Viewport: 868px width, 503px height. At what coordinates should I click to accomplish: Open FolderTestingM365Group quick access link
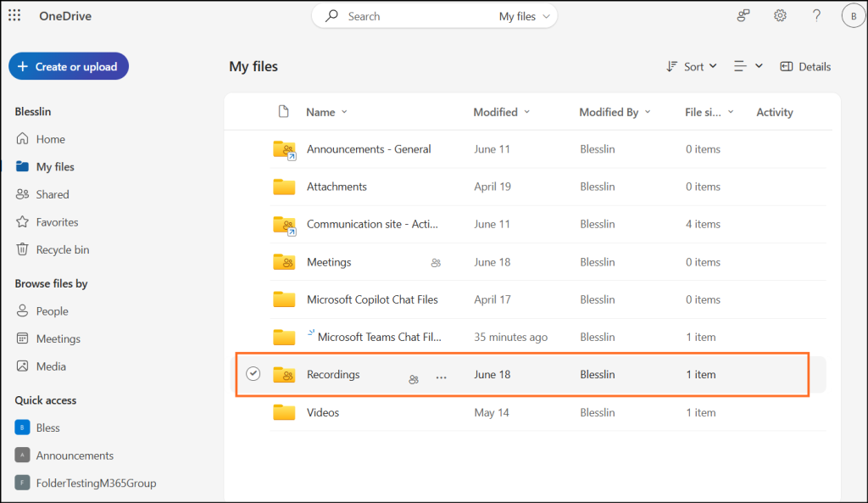click(x=96, y=483)
